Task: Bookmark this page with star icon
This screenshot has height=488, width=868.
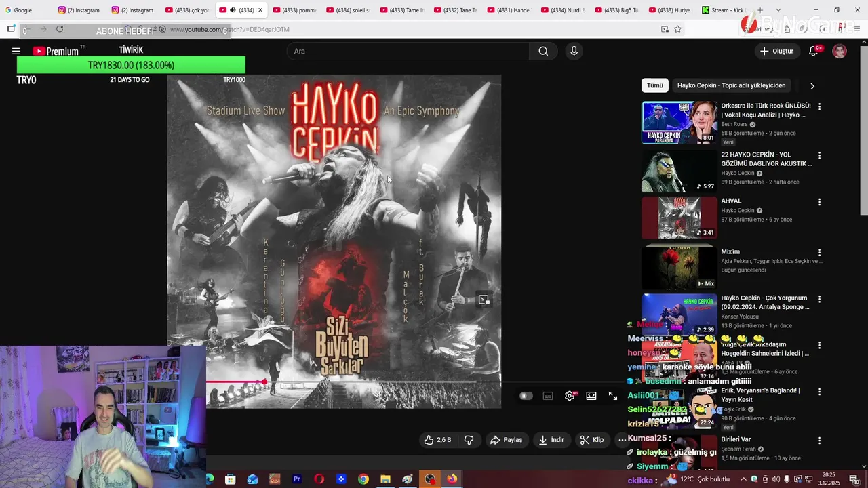Action: (x=677, y=29)
